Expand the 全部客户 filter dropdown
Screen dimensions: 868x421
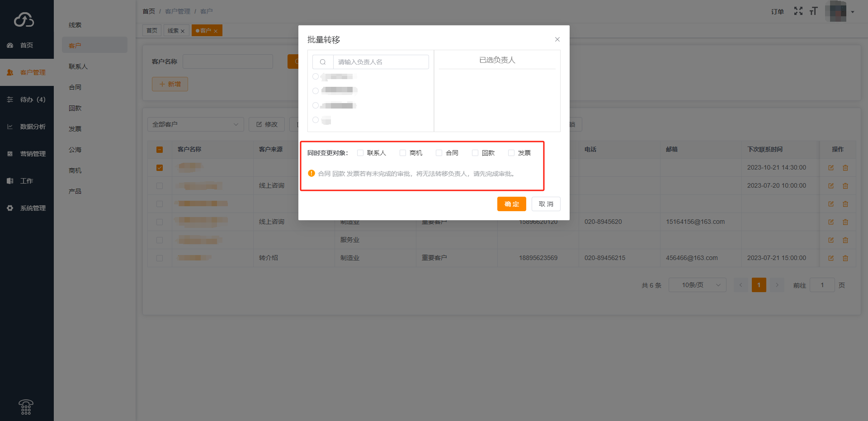195,124
